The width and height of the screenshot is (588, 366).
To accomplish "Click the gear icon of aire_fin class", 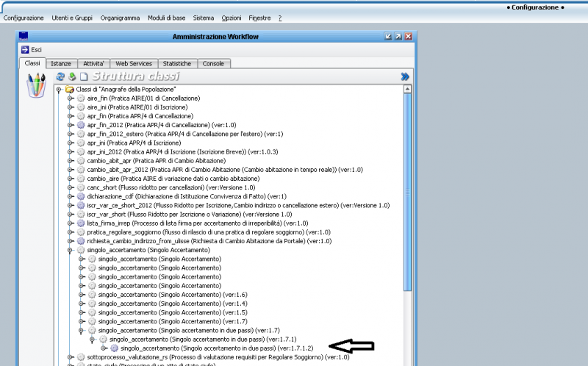I will pos(81,98).
